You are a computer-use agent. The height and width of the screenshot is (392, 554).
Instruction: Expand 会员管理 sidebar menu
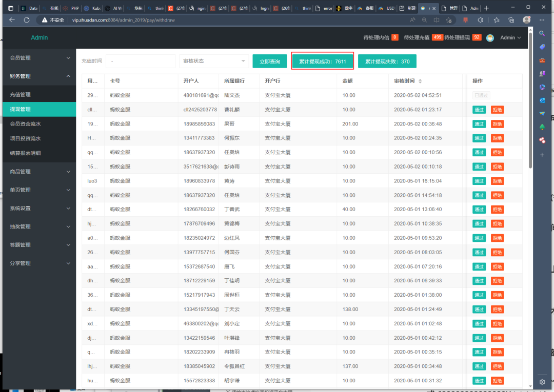39,58
